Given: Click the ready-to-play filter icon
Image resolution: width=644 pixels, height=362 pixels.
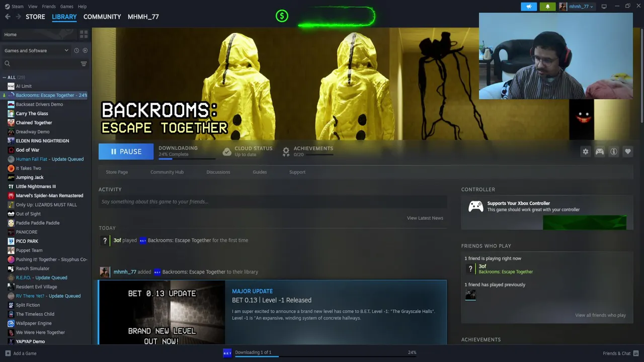Looking at the screenshot, I should pos(85,50).
